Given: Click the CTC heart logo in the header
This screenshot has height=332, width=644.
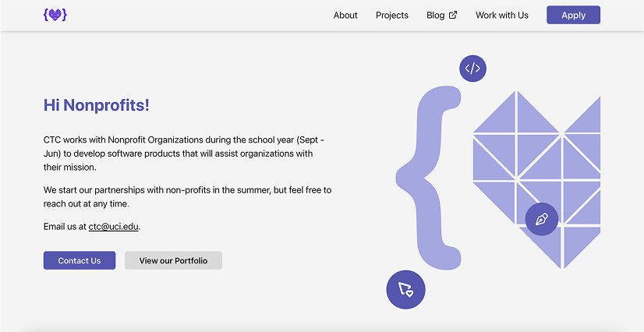Looking at the screenshot, I should (55, 15).
